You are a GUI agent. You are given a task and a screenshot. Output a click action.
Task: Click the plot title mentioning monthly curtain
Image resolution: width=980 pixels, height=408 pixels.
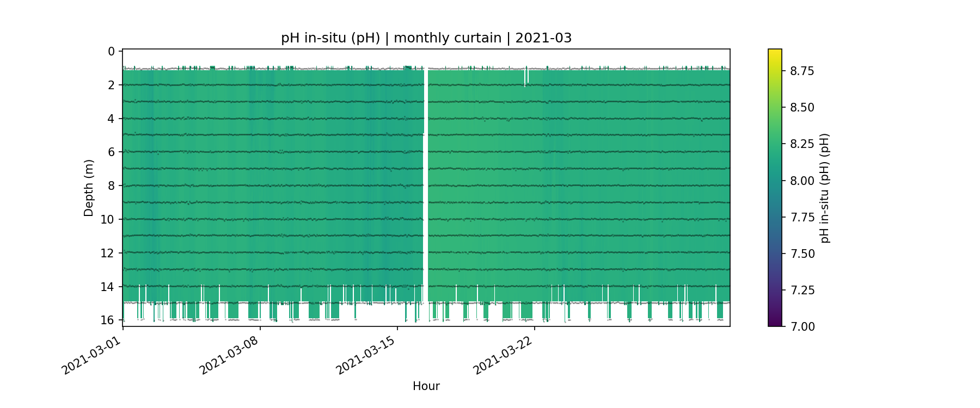(426, 38)
